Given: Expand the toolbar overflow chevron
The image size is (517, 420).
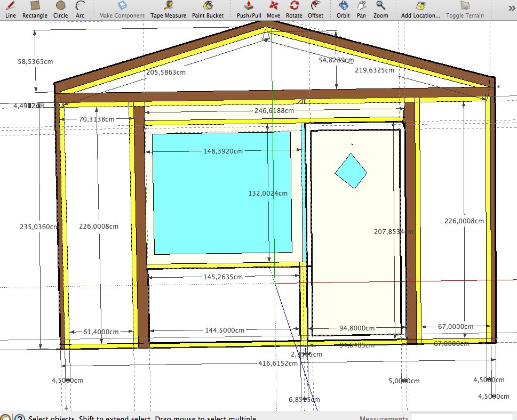Looking at the screenshot, I should click(x=512, y=9).
